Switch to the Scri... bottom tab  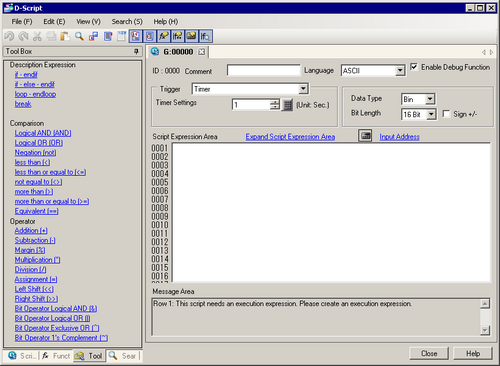pyautogui.click(x=21, y=356)
